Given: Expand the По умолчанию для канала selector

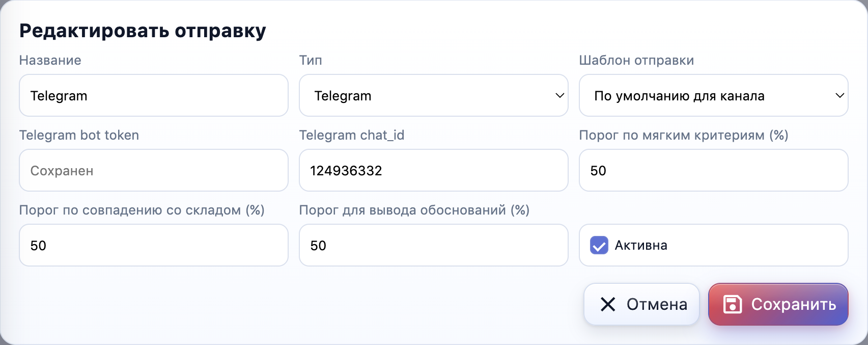Looking at the screenshot, I should [713, 95].
